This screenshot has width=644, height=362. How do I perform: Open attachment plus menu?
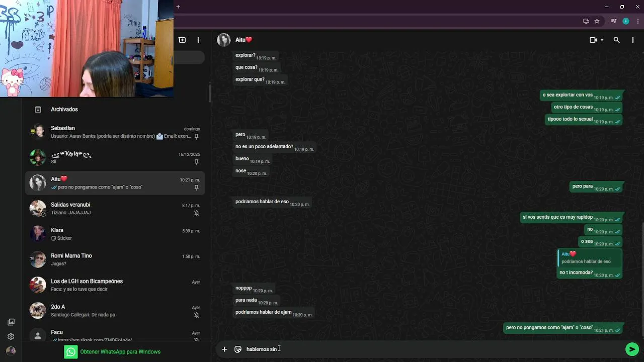224,349
